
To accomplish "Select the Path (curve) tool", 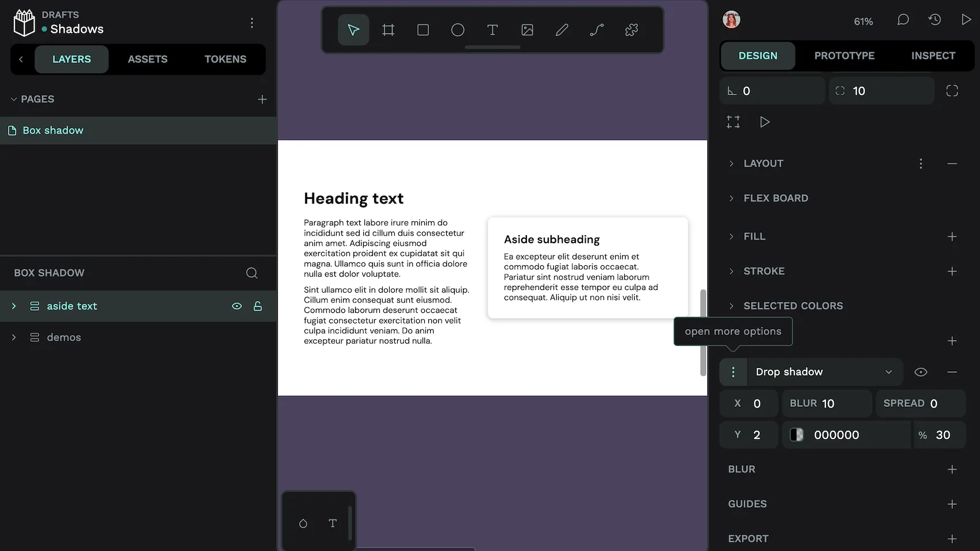I will [597, 30].
